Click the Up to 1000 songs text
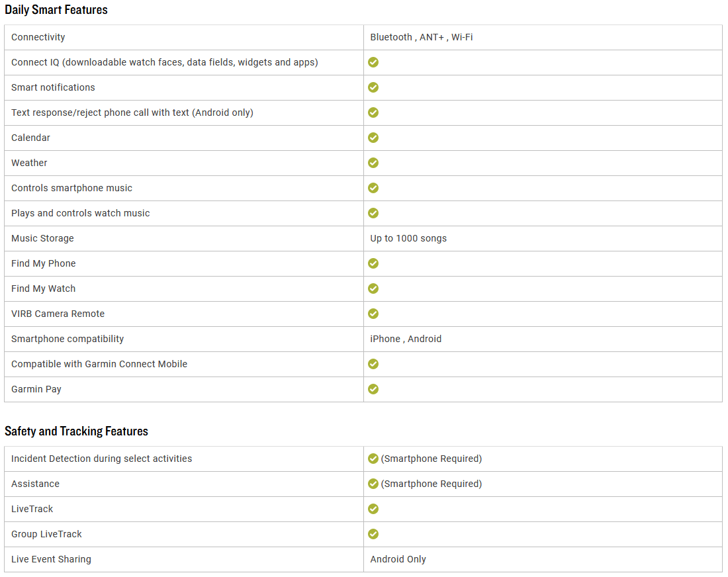 pyautogui.click(x=408, y=238)
